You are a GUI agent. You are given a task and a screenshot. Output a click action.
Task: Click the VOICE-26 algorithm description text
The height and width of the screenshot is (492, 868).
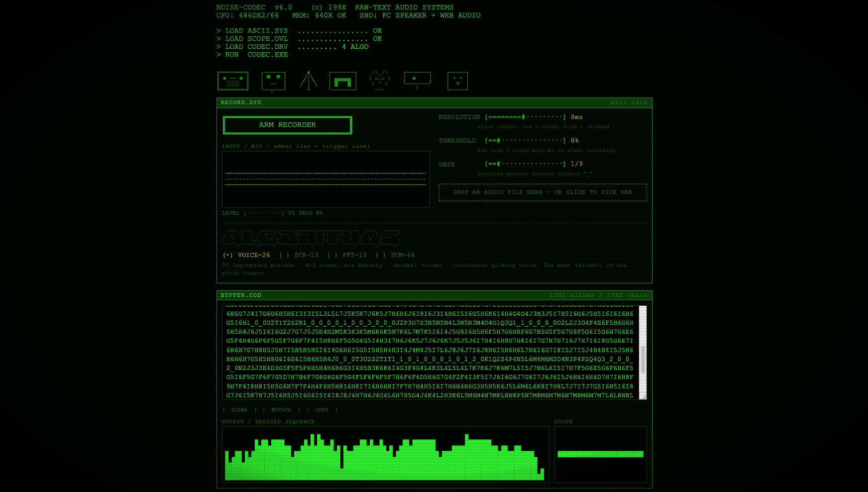pos(424,269)
